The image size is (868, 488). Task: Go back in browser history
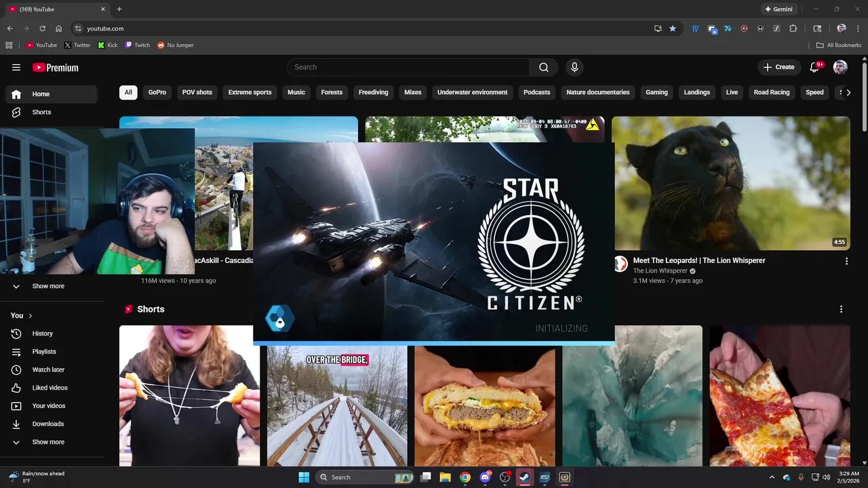(9, 28)
